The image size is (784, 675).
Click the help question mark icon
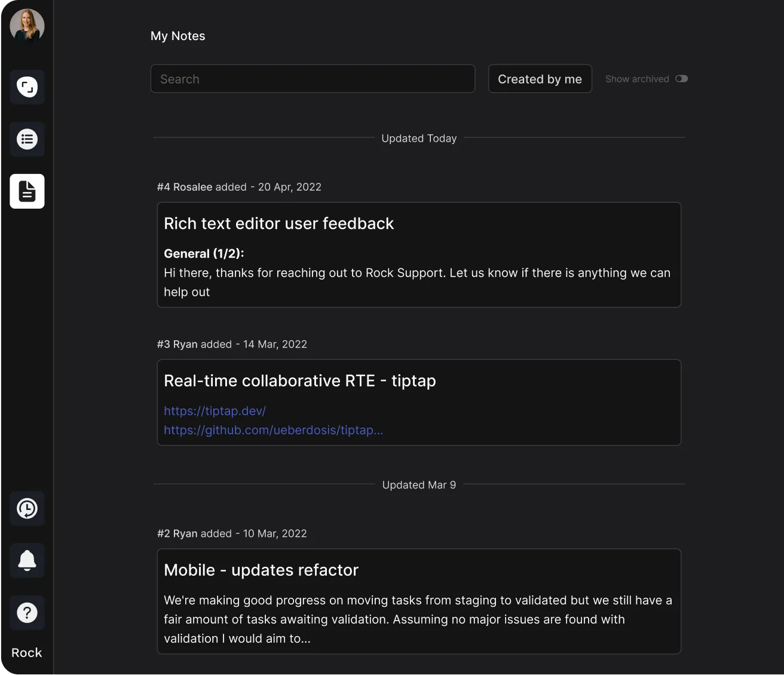coord(27,613)
